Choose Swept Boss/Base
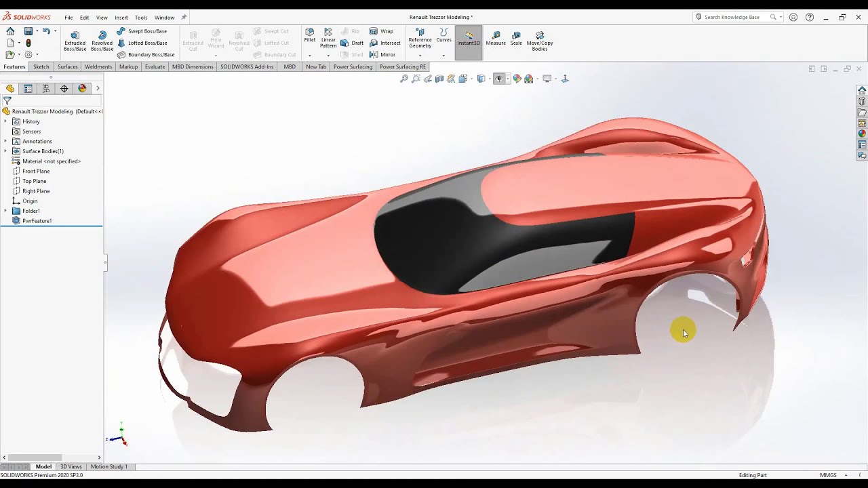868x488 pixels. coord(142,31)
